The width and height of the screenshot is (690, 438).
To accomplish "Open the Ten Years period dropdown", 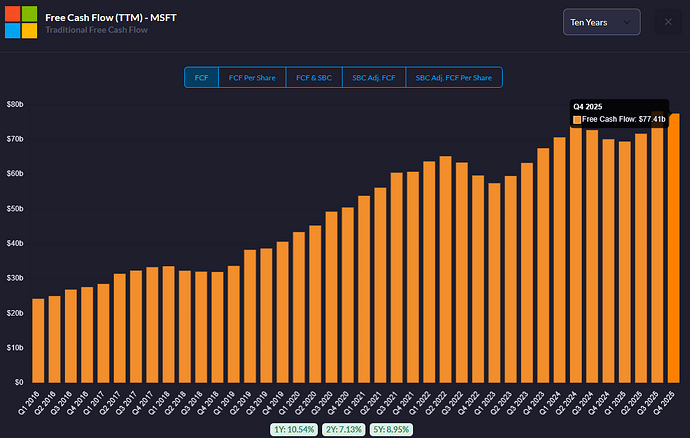I will pyautogui.click(x=602, y=22).
